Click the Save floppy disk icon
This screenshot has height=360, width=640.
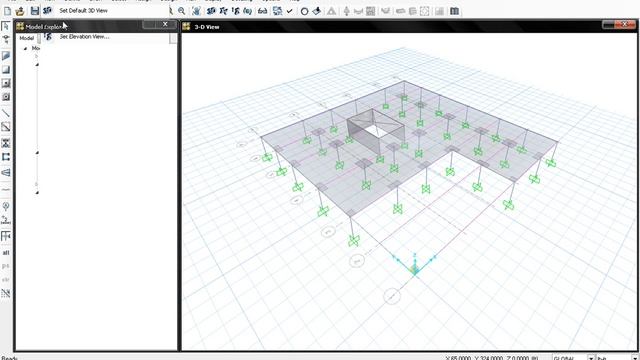point(35,11)
